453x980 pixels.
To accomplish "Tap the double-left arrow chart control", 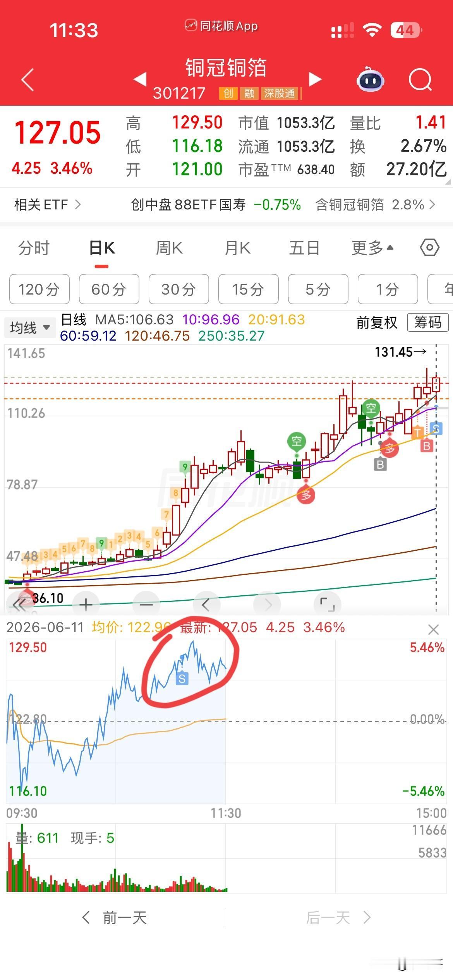I will pos(19,604).
